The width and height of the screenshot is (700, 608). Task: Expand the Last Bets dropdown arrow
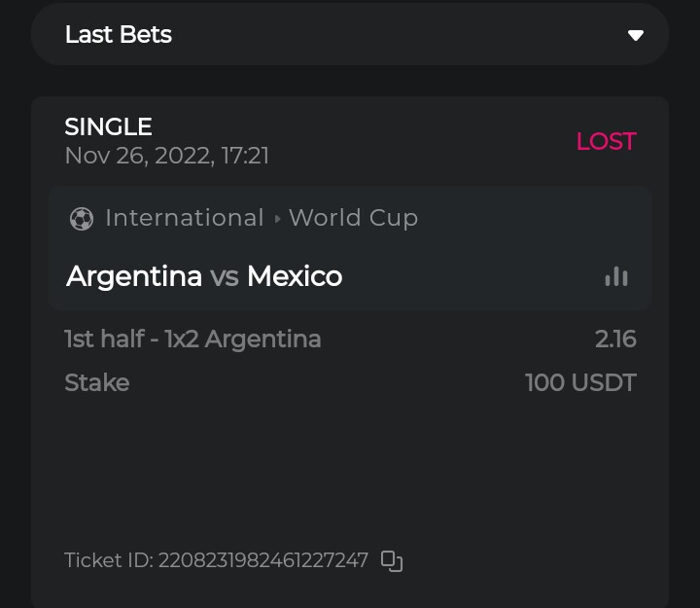point(636,35)
